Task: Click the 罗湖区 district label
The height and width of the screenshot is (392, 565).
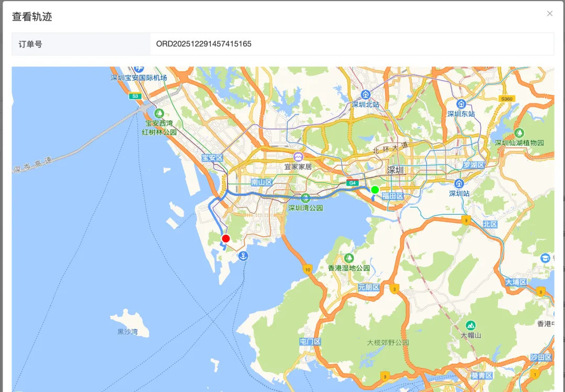Action: click(x=474, y=165)
